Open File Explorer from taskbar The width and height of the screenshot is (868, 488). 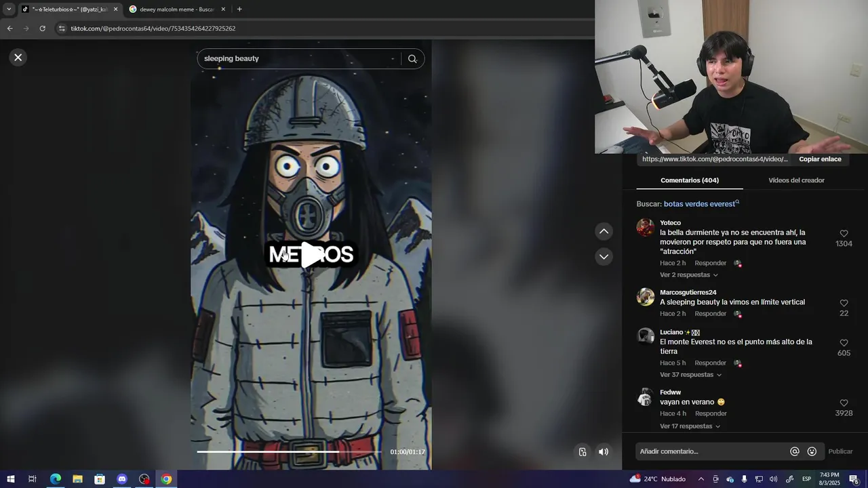coord(77,479)
